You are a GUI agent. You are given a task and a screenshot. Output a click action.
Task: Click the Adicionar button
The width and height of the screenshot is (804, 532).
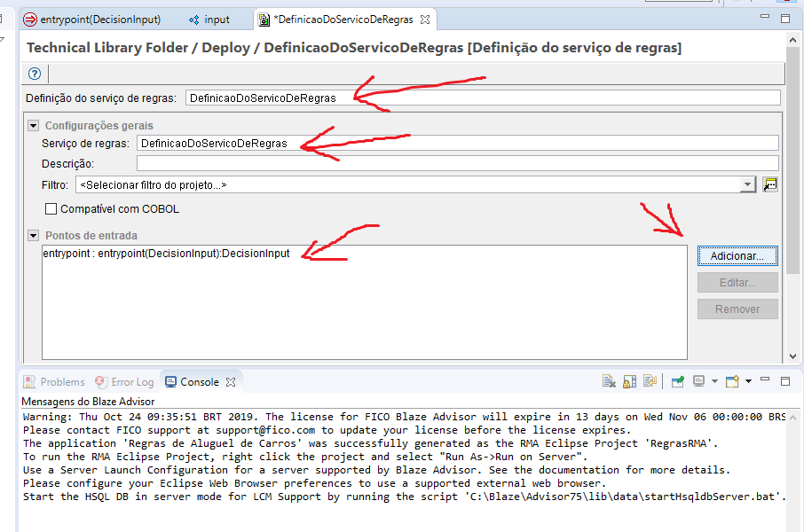[x=737, y=254]
